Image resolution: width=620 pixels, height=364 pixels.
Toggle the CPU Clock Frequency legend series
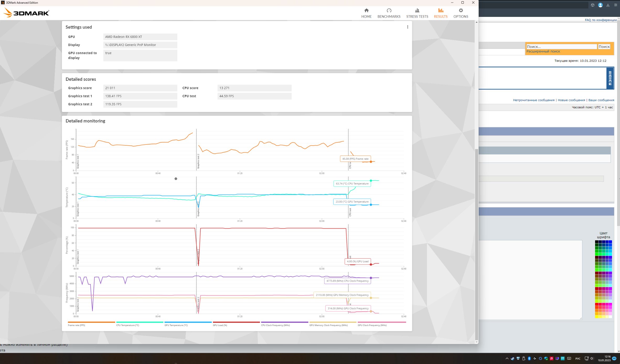click(275, 325)
